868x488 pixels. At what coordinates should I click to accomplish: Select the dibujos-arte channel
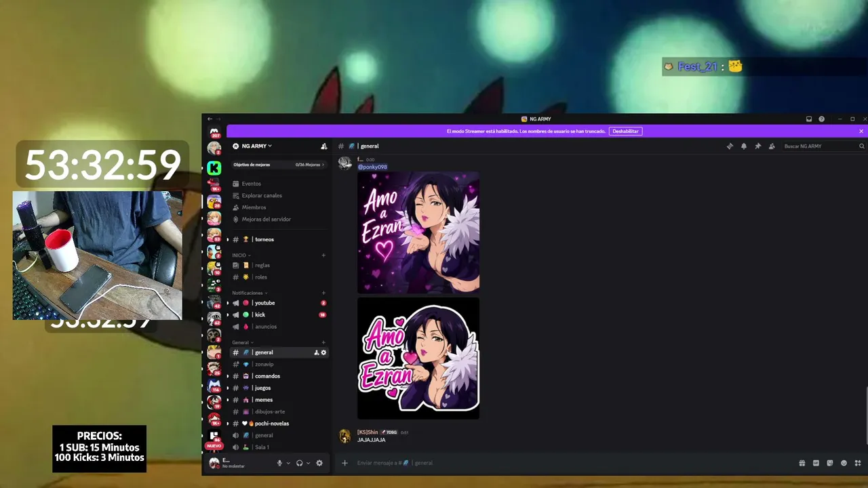[279, 412]
